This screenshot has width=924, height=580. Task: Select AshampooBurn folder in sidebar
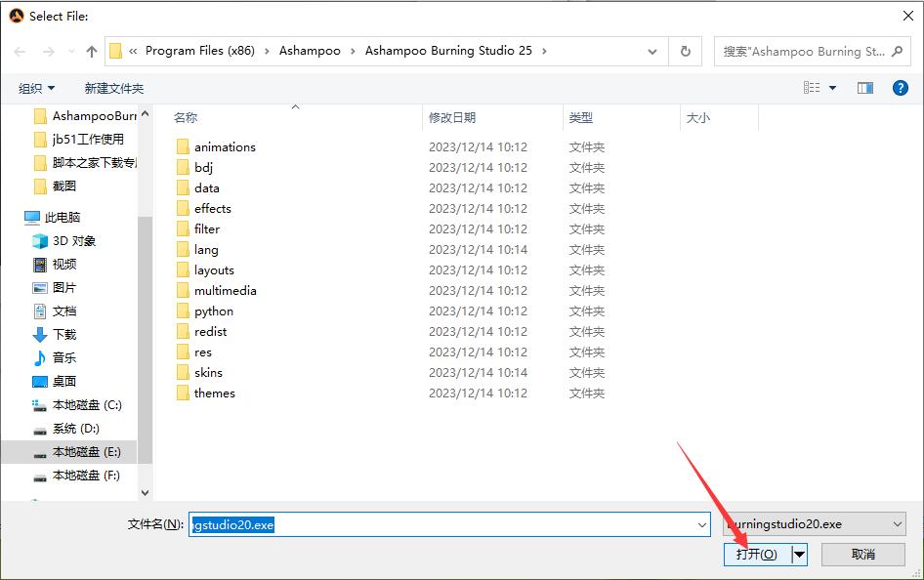click(85, 116)
